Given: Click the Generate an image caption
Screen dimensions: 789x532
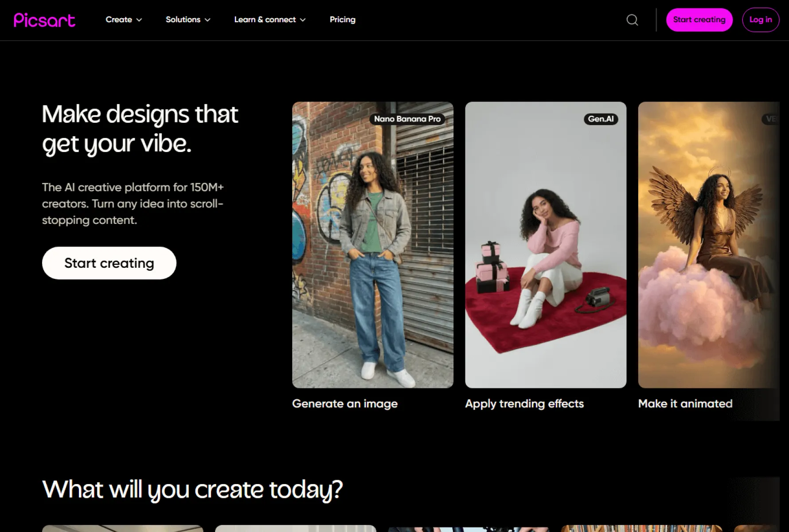Looking at the screenshot, I should tap(344, 403).
